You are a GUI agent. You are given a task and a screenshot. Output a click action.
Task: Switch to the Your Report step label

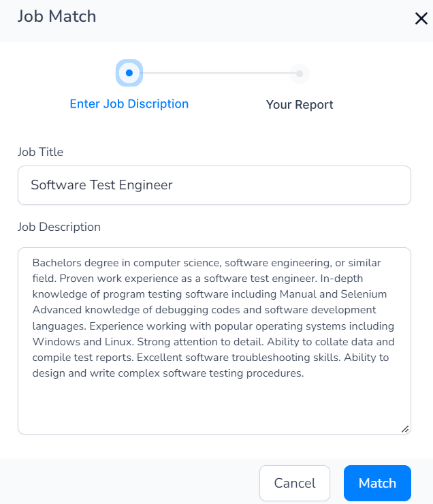pos(300,105)
